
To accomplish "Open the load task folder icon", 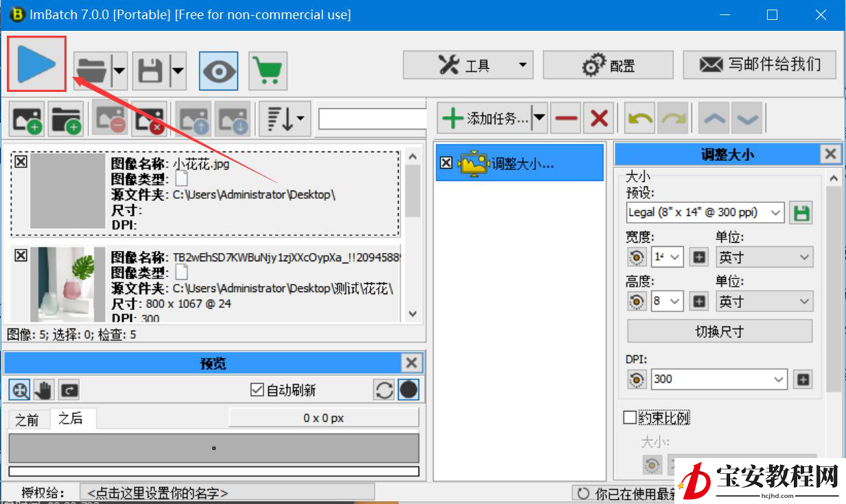I will [x=92, y=71].
